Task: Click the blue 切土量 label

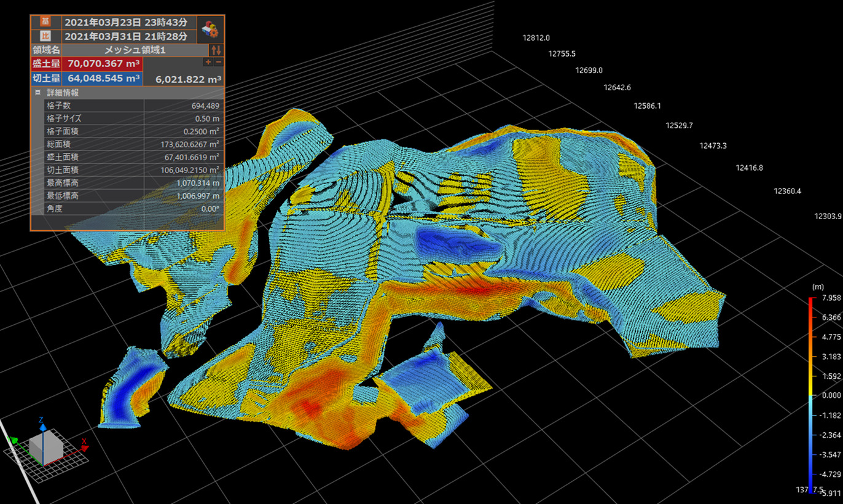Action: coord(46,79)
